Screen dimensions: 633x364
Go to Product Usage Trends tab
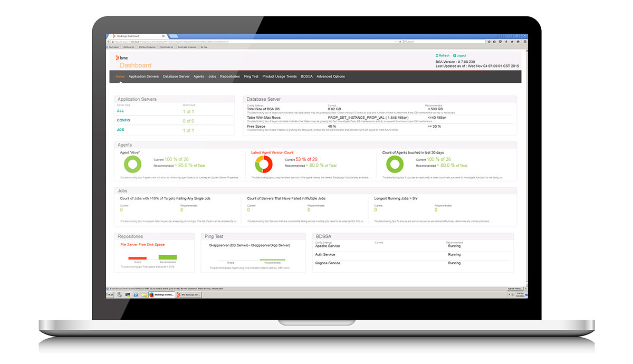280,76
